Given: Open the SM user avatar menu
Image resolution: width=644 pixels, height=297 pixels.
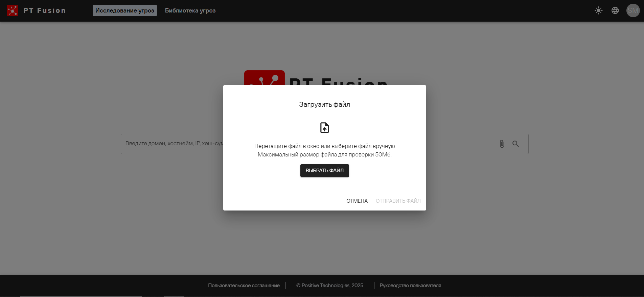Looking at the screenshot, I should 632,10.
